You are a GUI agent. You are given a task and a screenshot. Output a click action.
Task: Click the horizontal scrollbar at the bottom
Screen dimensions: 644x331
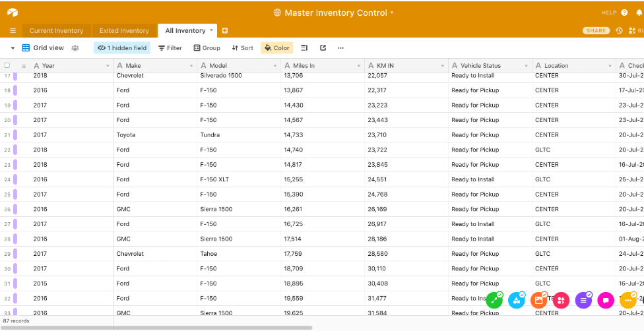click(x=156, y=328)
